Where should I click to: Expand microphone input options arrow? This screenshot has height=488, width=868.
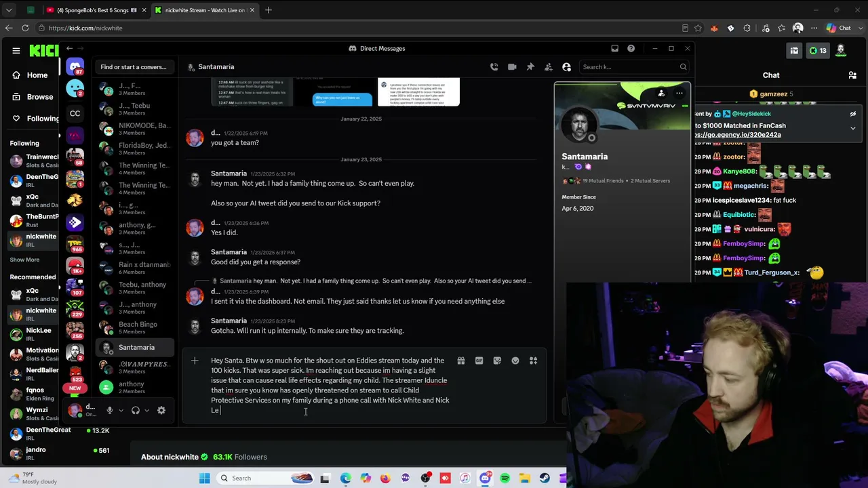click(121, 410)
